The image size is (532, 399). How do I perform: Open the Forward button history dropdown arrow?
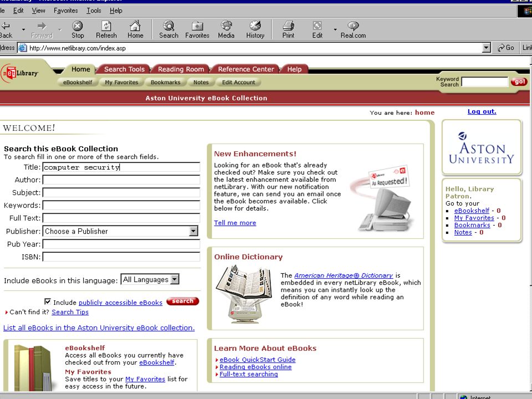click(60, 29)
